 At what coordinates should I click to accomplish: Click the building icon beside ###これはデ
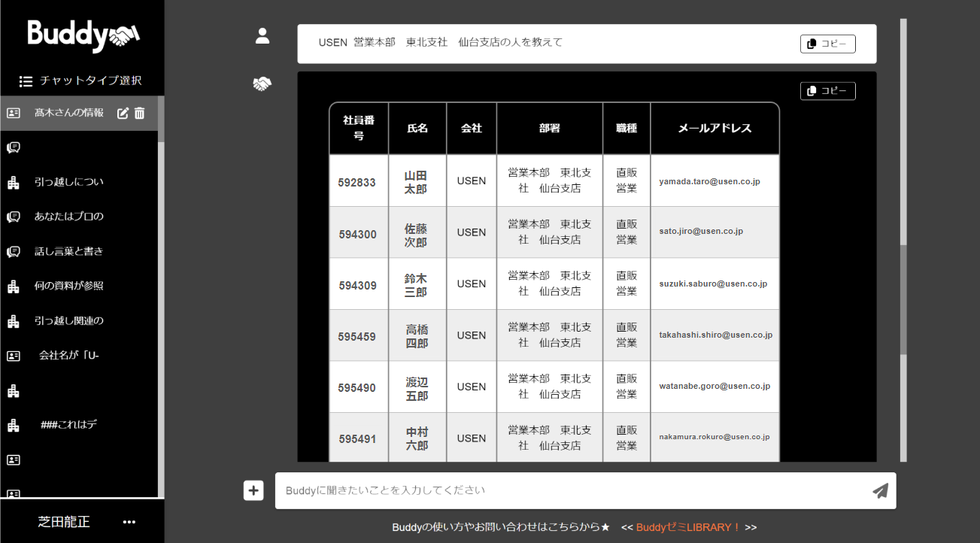point(13,425)
